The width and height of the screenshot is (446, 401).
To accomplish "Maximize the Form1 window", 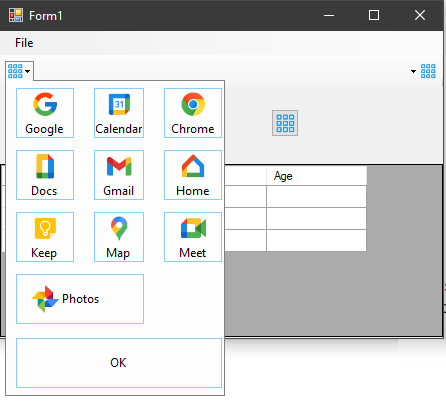I will click(374, 15).
